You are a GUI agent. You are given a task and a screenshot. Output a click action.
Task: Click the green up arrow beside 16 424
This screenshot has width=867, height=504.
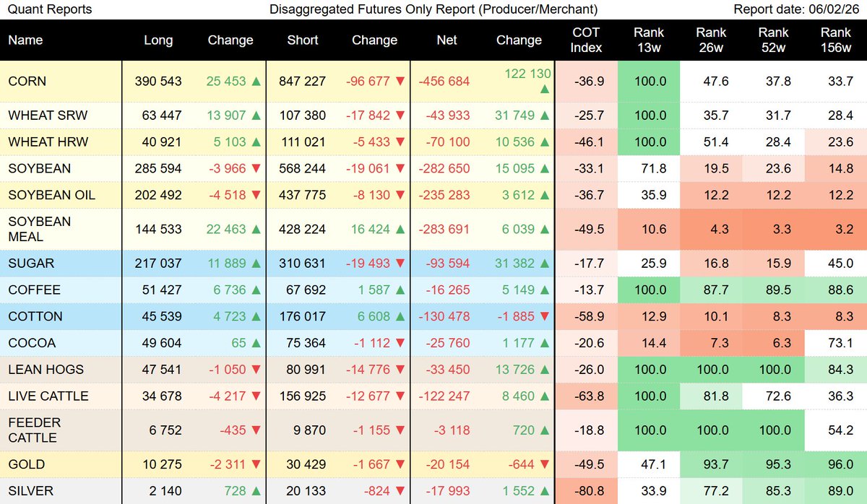click(400, 229)
